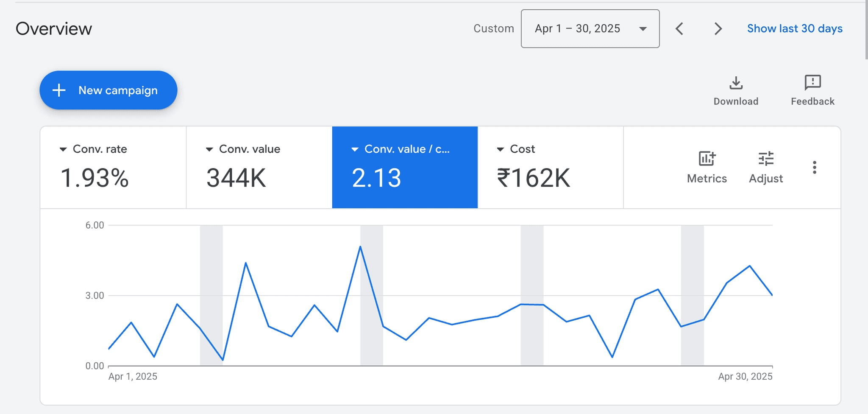Image resolution: width=868 pixels, height=414 pixels.
Task: Select the highlighted 2.13 scorecard
Action: click(x=405, y=167)
